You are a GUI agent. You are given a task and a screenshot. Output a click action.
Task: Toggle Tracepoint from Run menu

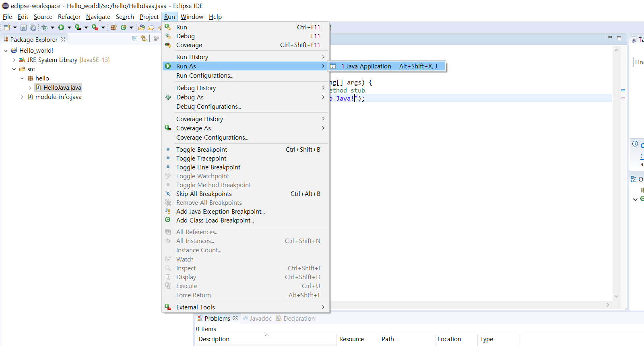pos(246,159)
